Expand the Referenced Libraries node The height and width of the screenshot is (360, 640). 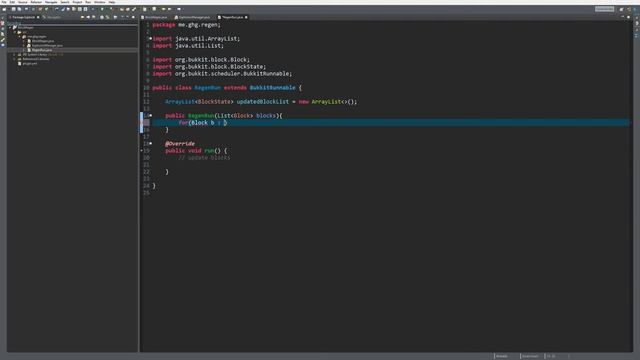coord(15,59)
